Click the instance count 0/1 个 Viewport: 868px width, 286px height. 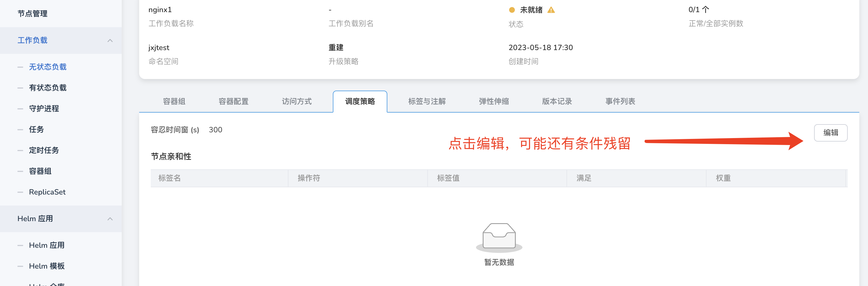[x=699, y=10]
